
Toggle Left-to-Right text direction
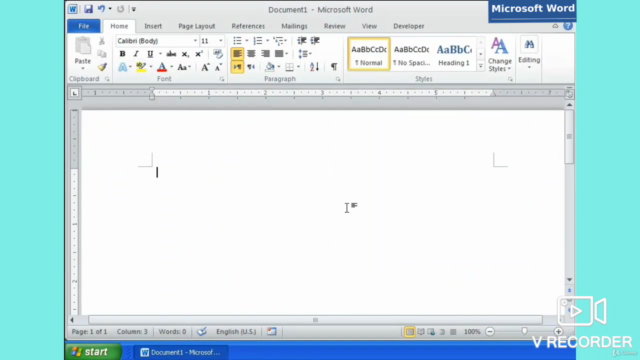[237, 67]
